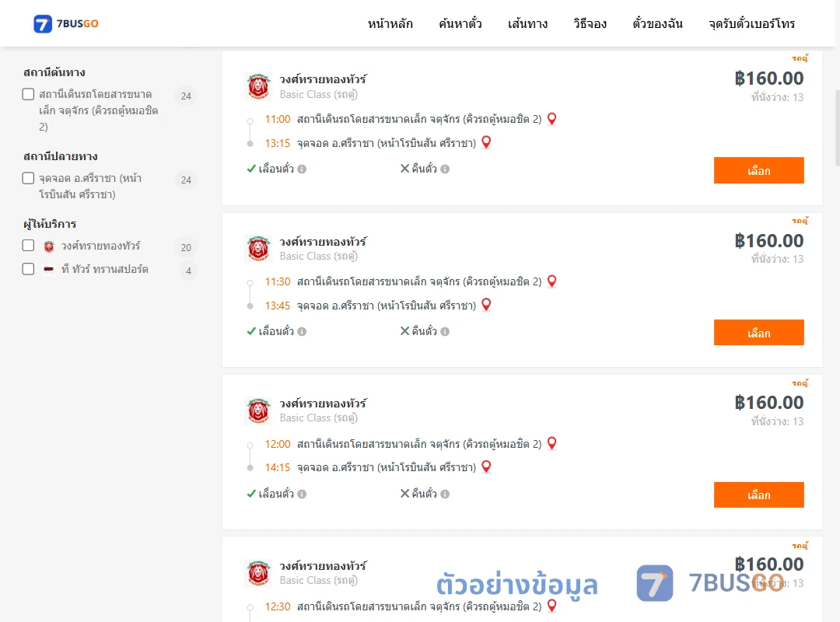Open วิธีจอง navigation item
This screenshot has height=622, width=840.
[x=590, y=23]
